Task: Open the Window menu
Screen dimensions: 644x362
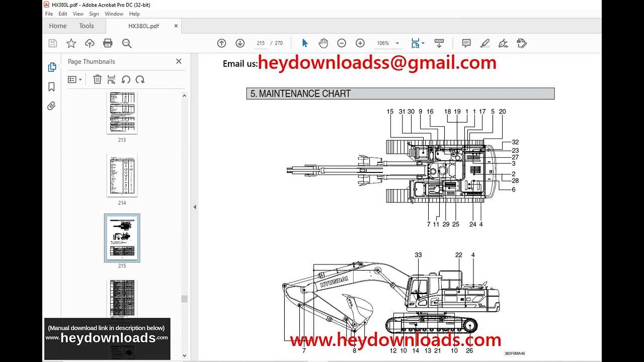Action: coord(114,14)
